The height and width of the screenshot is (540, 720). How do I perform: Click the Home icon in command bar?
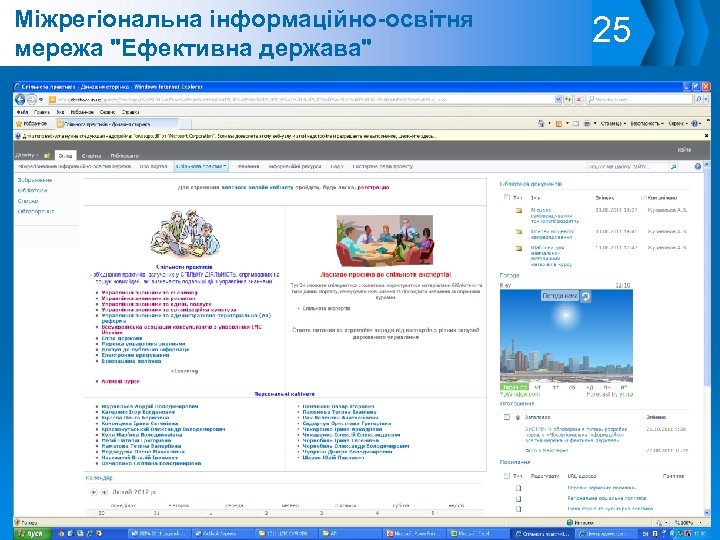point(541,124)
